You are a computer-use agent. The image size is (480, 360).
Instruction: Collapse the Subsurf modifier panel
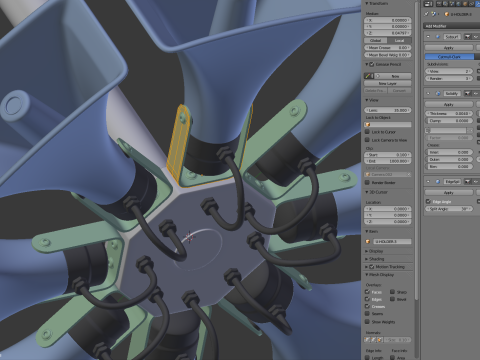[429, 37]
